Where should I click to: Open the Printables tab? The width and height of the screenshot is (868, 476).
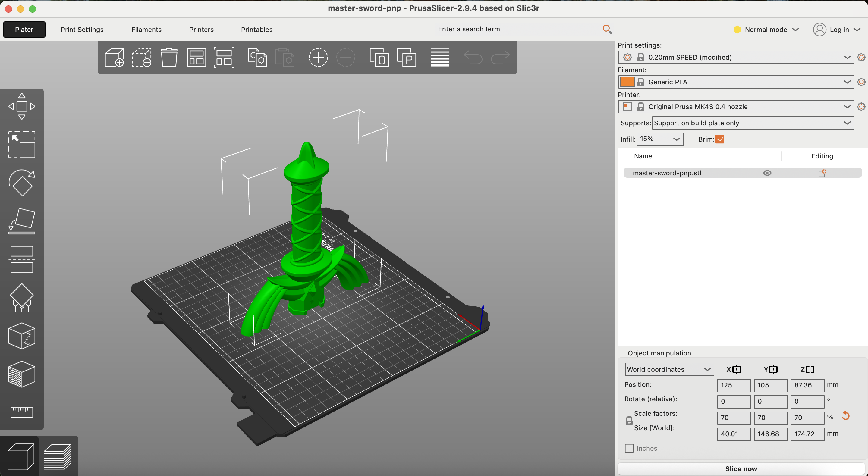(256, 29)
